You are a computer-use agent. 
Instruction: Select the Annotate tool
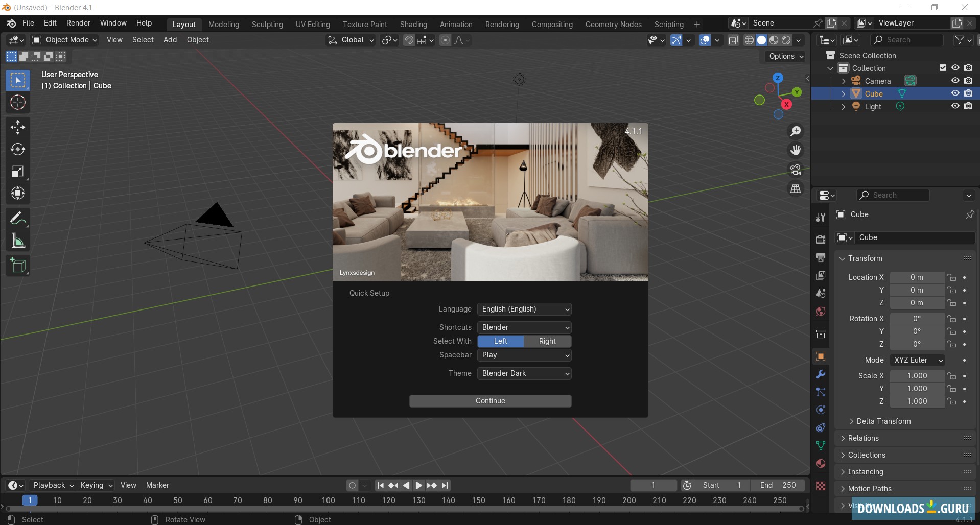coord(18,218)
